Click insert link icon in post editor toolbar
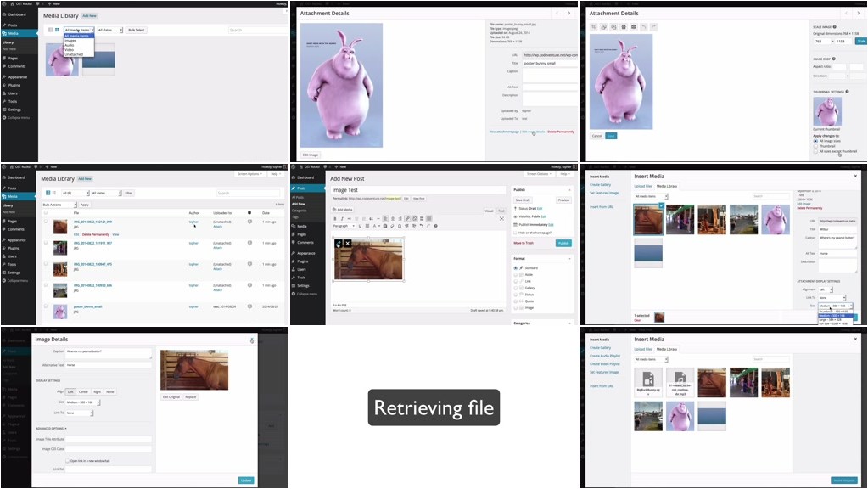 [x=407, y=219]
